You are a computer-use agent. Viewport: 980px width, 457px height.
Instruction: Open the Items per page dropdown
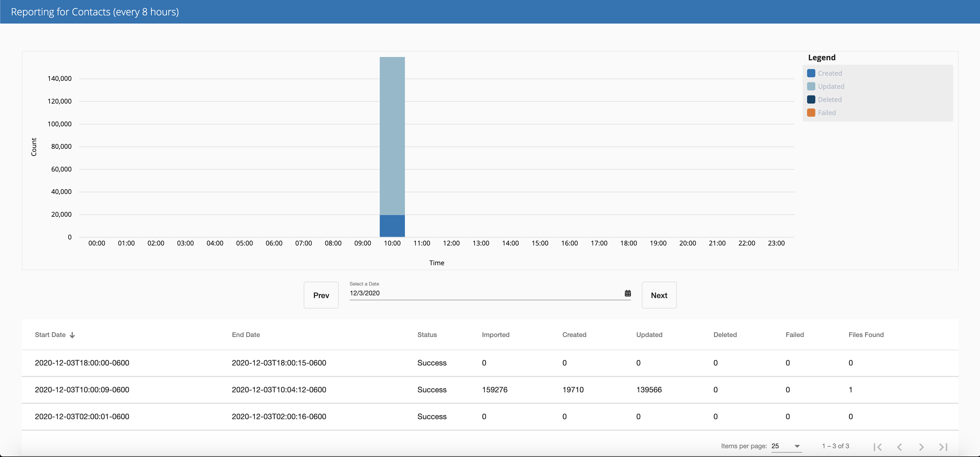pyautogui.click(x=786, y=446)
